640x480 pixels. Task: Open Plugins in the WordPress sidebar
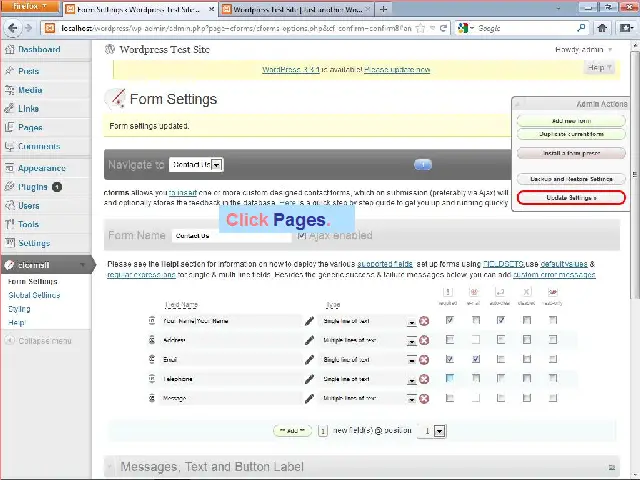pos(32,187)
